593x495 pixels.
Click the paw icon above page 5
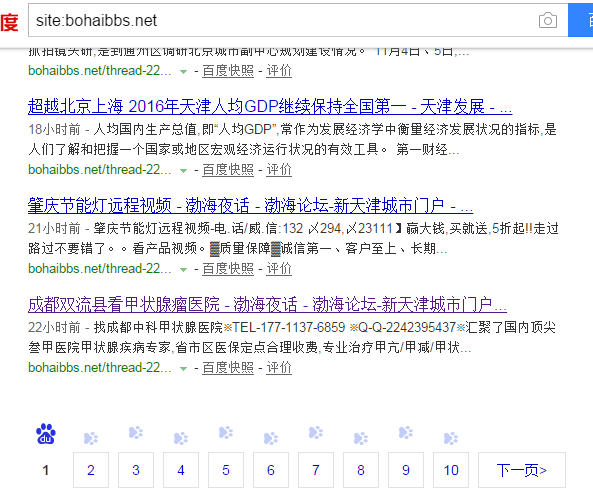[226, 433]
